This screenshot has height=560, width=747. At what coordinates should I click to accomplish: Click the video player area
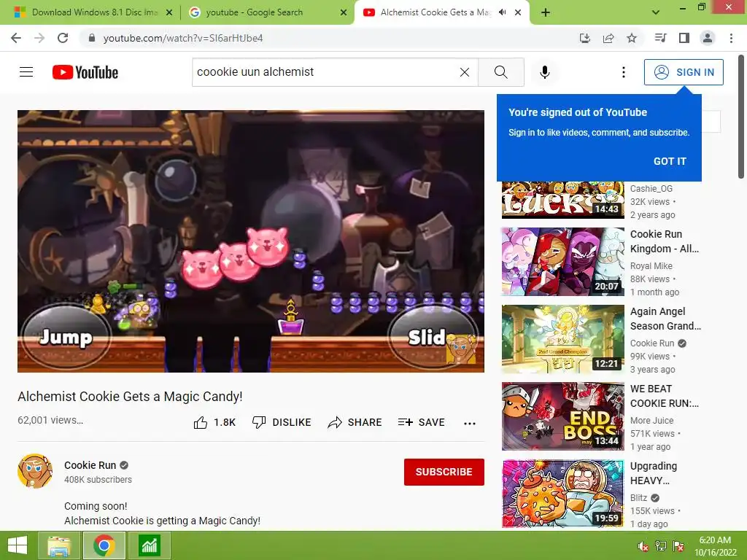pos(251,241)
